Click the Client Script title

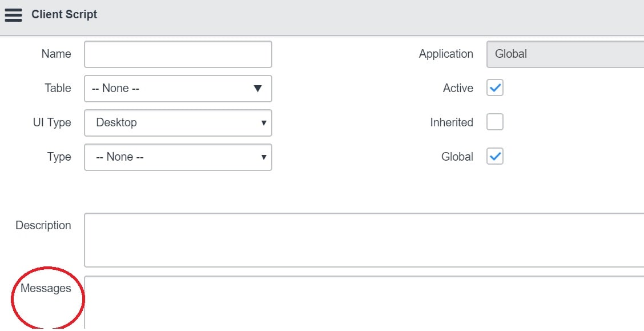point(64,14)
